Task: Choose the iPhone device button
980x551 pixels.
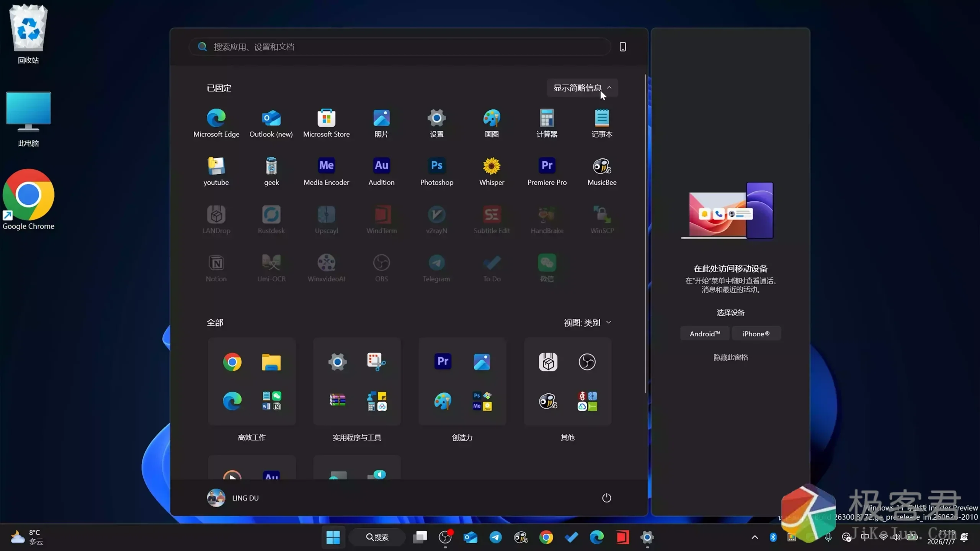Action: click(756, 334)
